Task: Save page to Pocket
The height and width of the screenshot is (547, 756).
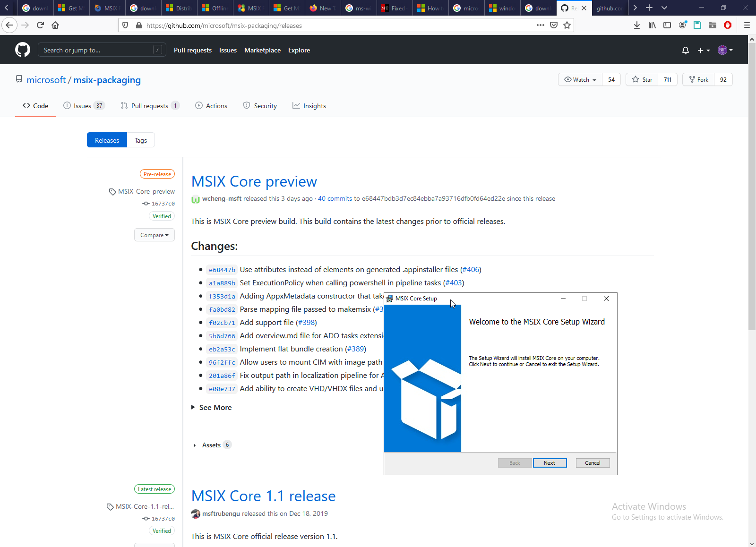Action: click(x=554, y=25)
